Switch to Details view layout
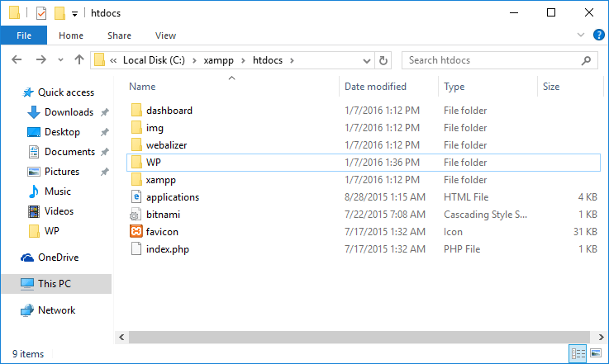 click(578, 354)
